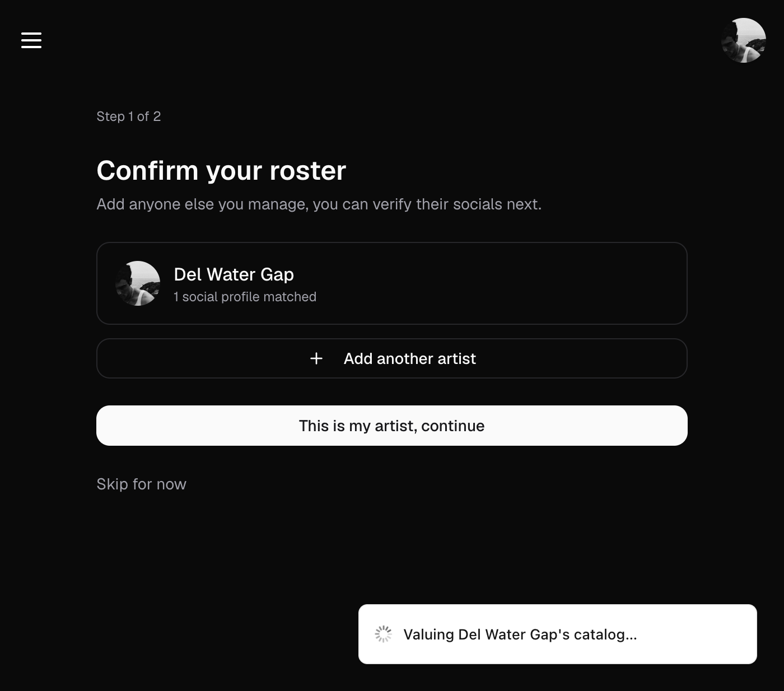The image size is (784, 691).
Task: Select the Del Water Gap roster card
Action: (392, 283)
